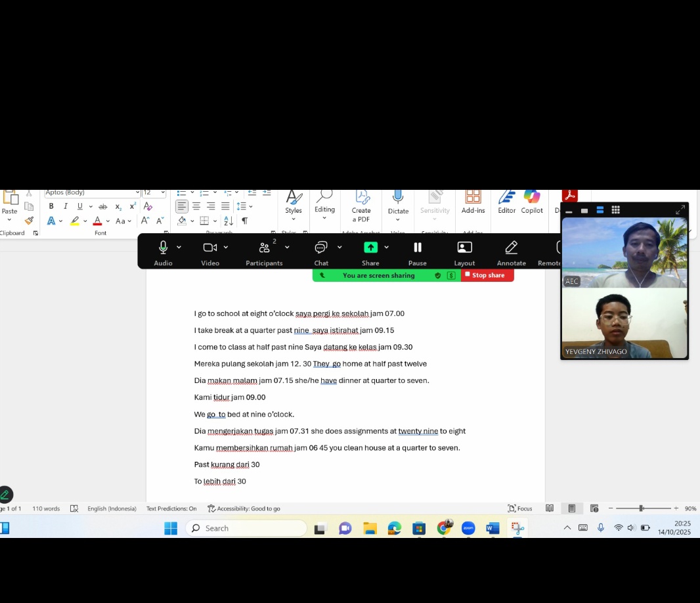Align text left

click(x=182, y=206)
